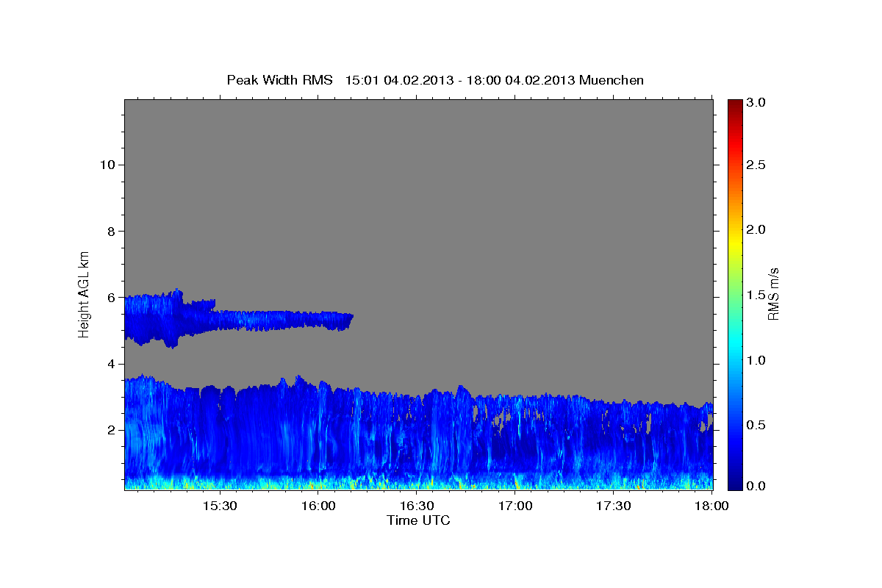Click the 'Height AGL km' axis label
Screen dimensions: 882x588
pyautogui.click(x=85, y=293)
